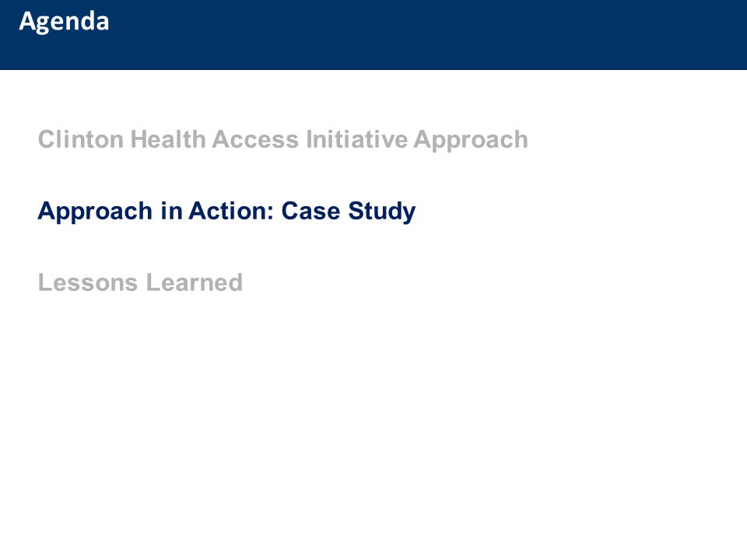Image resolution: width=747 pixels, height=560 pixels.
Task: Click the dark blue word 'Approach'
Action: pos(95,212)
